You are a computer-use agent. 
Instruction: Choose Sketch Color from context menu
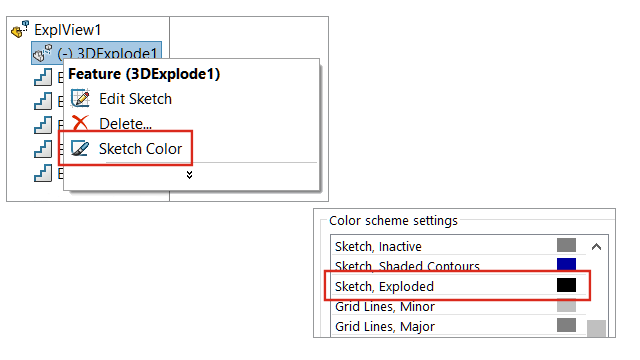pyautogui.click(x=140, y=149)
